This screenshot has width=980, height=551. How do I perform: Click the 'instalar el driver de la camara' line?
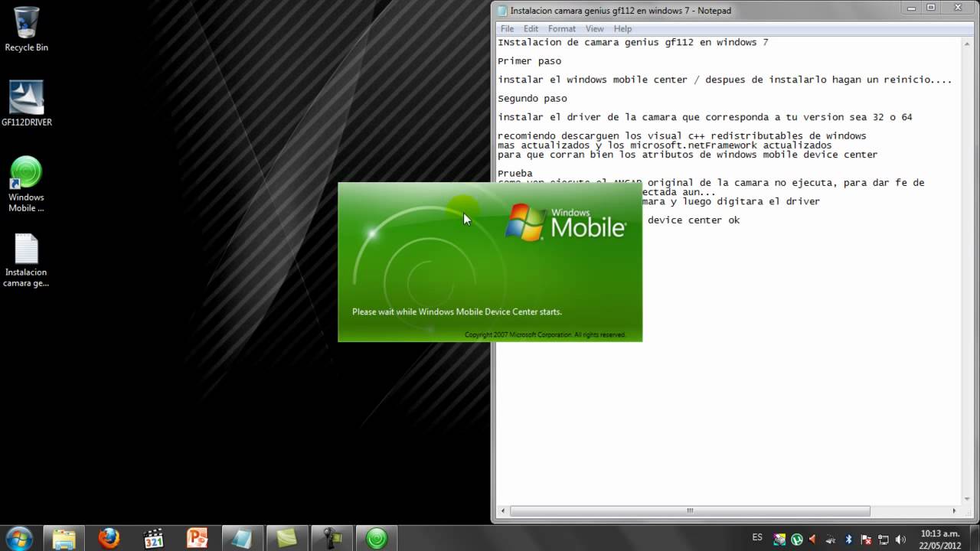click(704, 117)
